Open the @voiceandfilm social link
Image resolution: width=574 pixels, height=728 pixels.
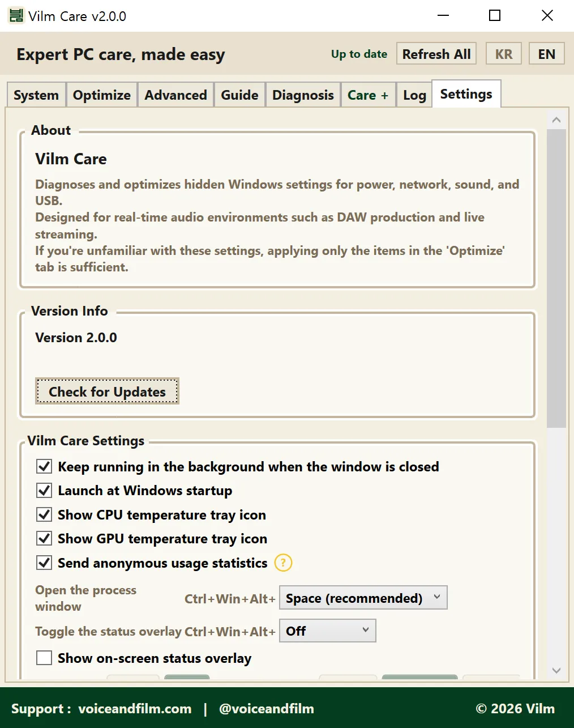tap(267, 708)
